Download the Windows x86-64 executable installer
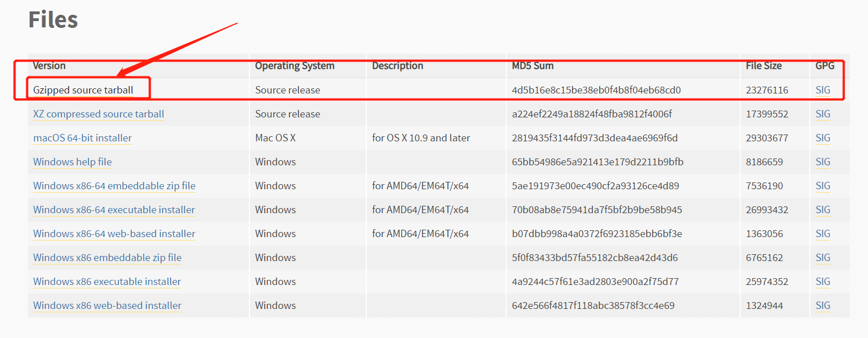 click(114, 209)
